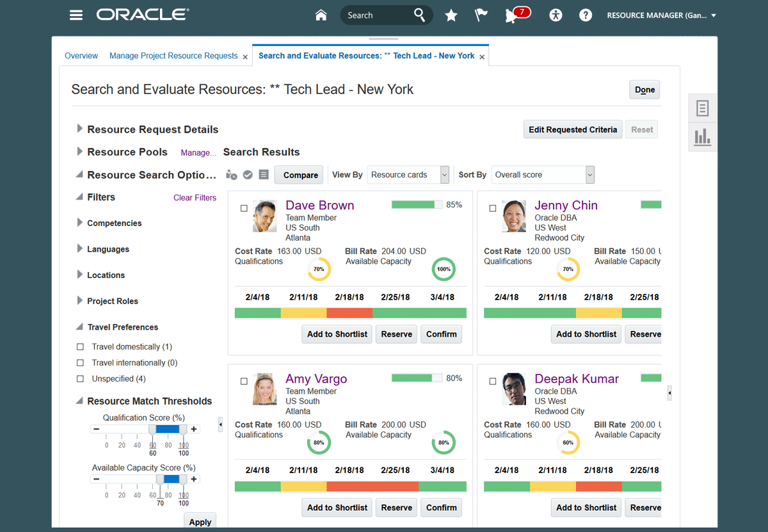Open the bar chart side panel
The width and height of the screenshot is (768, 532).
(x=702, y=137)
